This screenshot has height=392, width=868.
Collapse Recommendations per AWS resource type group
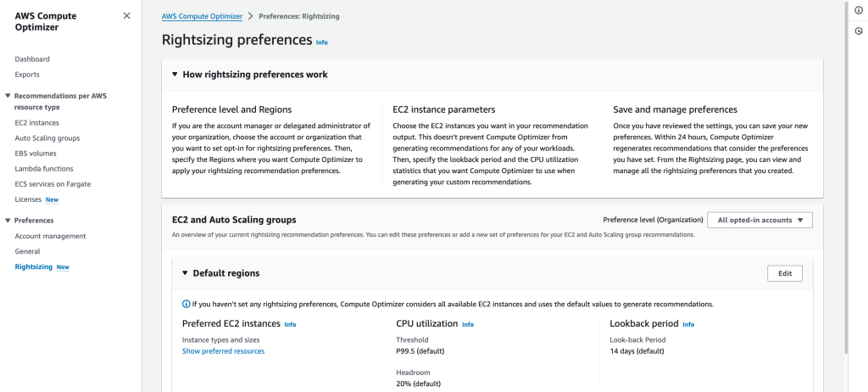pyautogui.click(x=8, y=96)
